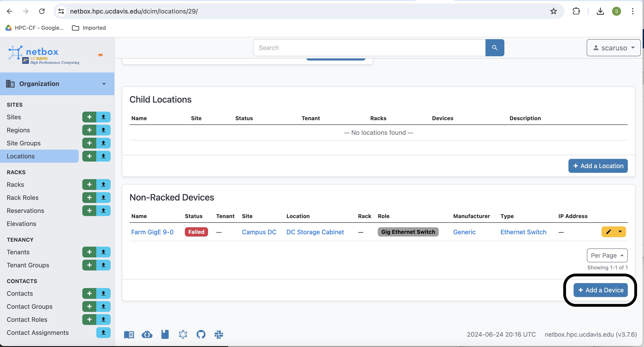Bookmark the page with the star icon
This screenshot has height=347, width=644.
click(x=554, y=11)
